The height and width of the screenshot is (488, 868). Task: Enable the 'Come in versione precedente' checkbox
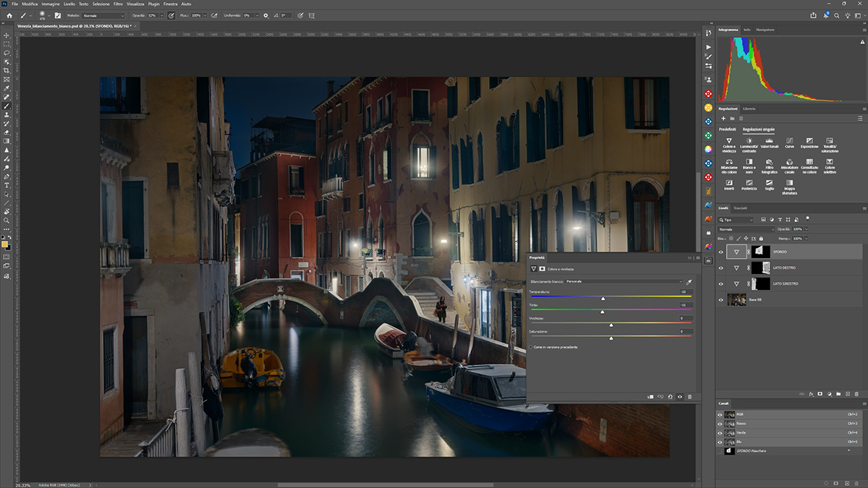(532, 347)
